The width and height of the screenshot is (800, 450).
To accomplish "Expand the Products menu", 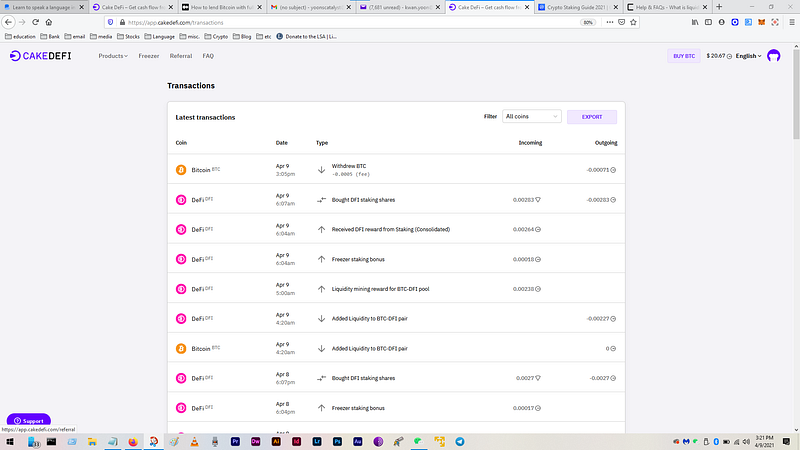I will click(113, 56).
